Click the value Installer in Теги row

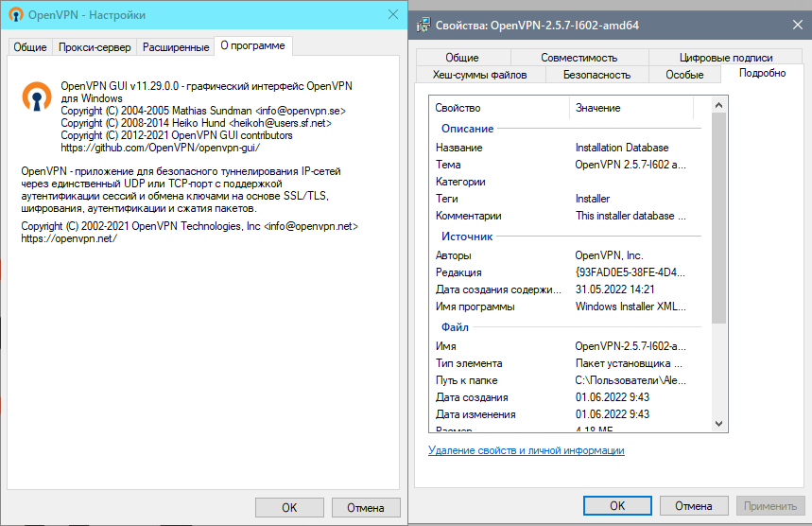[x=593, y=199]
